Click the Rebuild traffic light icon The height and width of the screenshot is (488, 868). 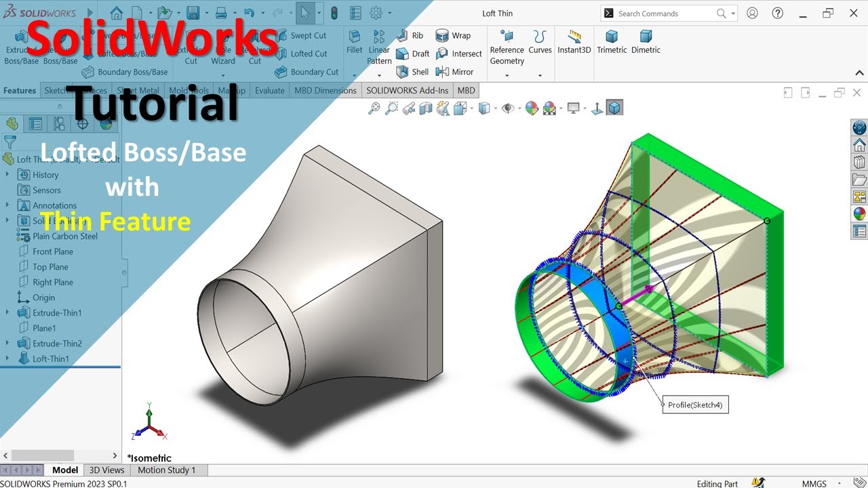334,13
